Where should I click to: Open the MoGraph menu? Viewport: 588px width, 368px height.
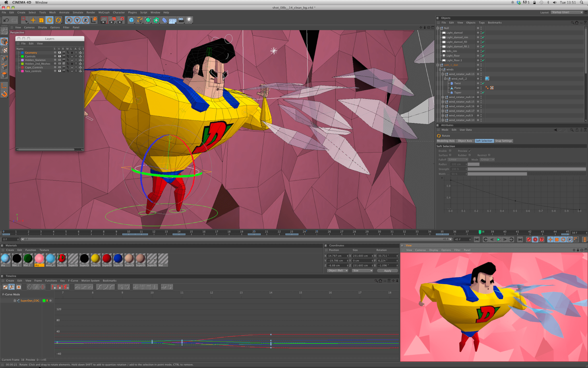tap(104, 12)
